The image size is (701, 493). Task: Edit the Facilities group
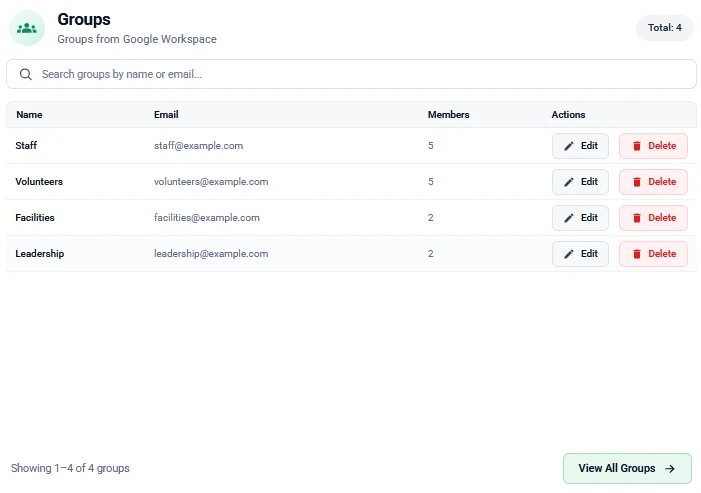[580, 218]
